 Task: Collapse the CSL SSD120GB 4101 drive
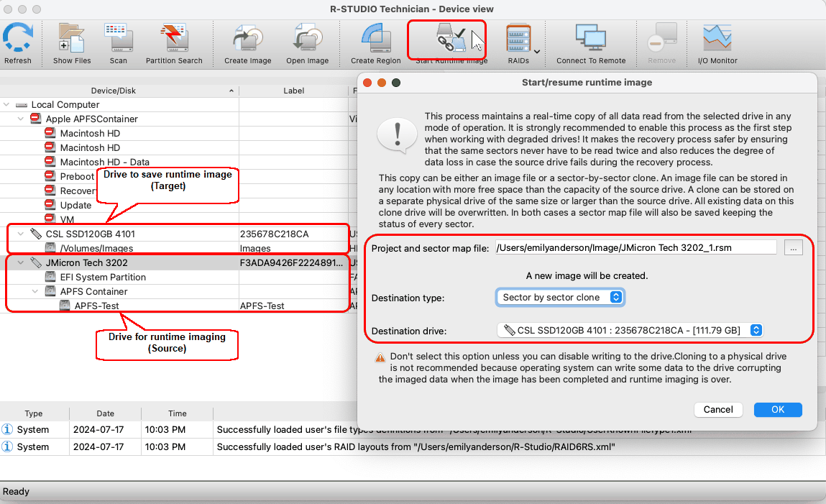point(21,234)
